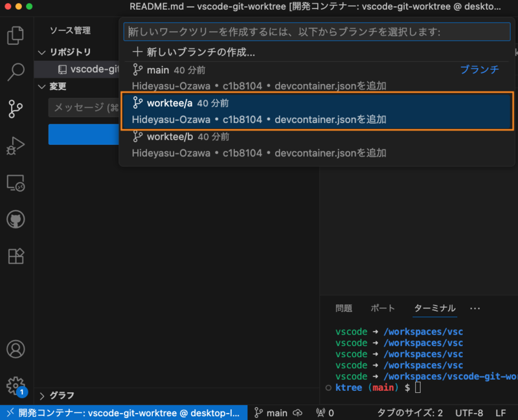This screenshot has height=420, width=518.
Task: Open the Remote Explorer icon
Action: point(16,183)
